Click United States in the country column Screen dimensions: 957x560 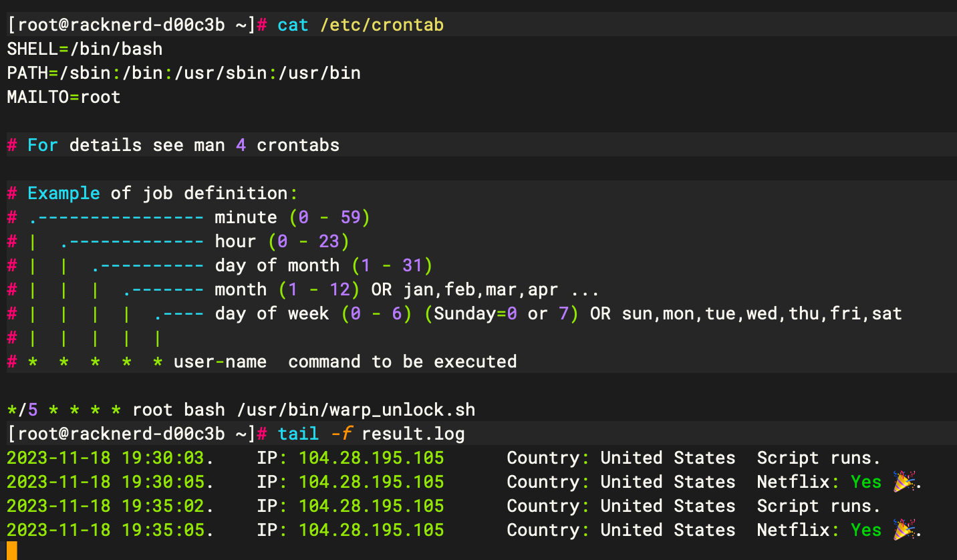tap(668, 457)
